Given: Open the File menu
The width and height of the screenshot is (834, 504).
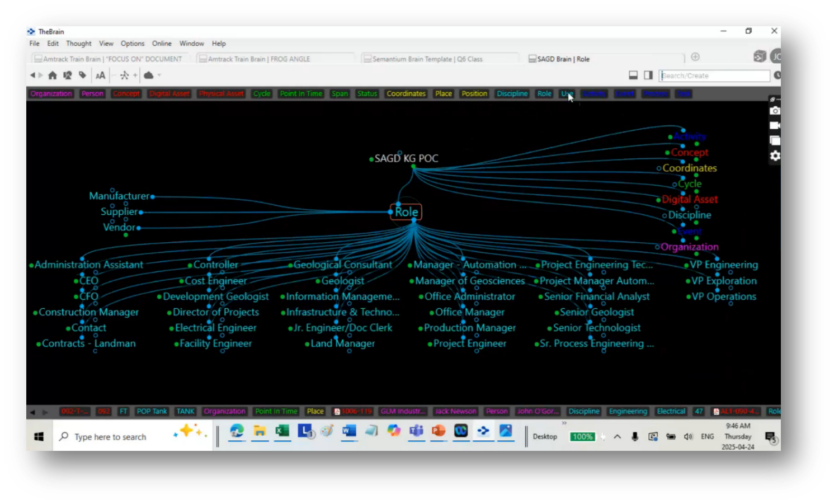Looking at the screenshot, I should point(34,44).
